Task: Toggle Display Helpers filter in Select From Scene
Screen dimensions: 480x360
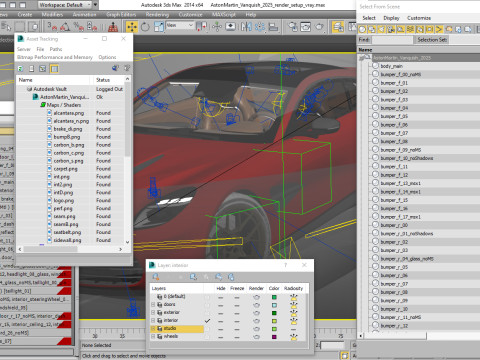Action: pos(401,30)
